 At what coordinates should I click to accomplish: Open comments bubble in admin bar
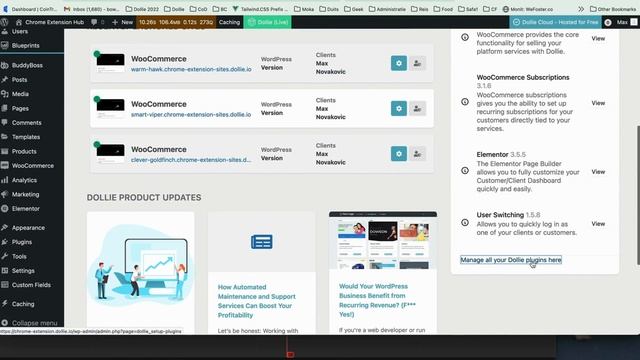[94, 22]
